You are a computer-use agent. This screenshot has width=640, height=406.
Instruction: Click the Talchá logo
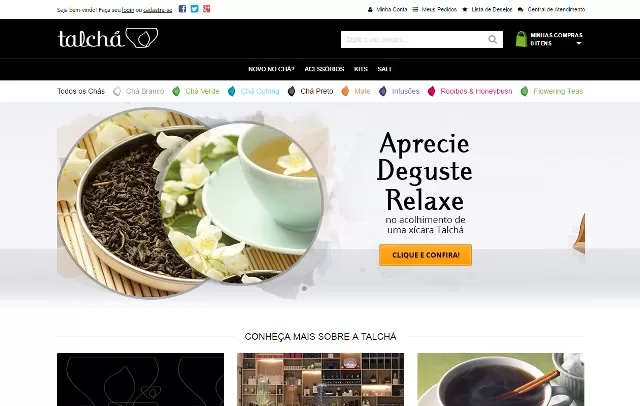coord(108,38)
